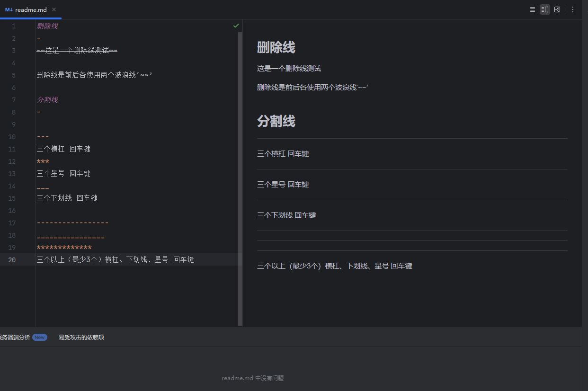Click the green inspection checkmark indicator

click(236, 26)
